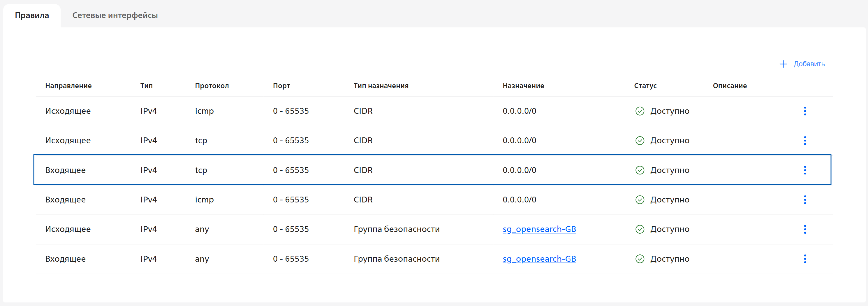Open sg_opensearch-GB link in incoming rule

click(539, 259)
